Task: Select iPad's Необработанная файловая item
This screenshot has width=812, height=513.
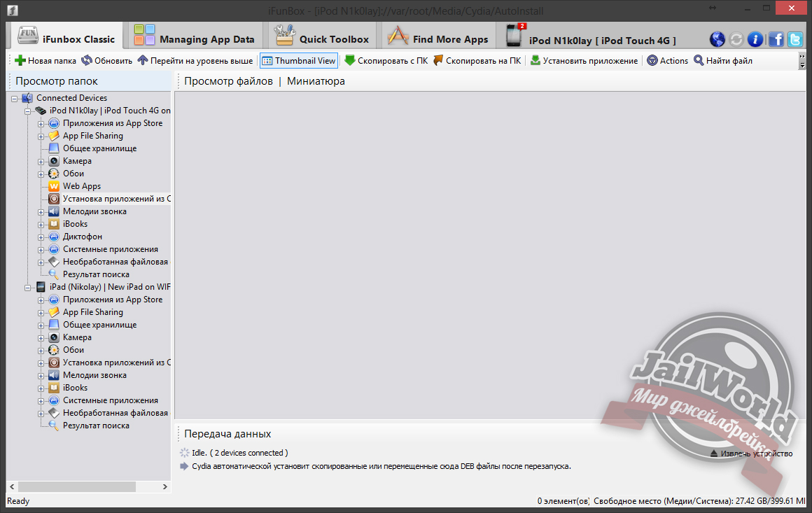Action: pos(116,413)
